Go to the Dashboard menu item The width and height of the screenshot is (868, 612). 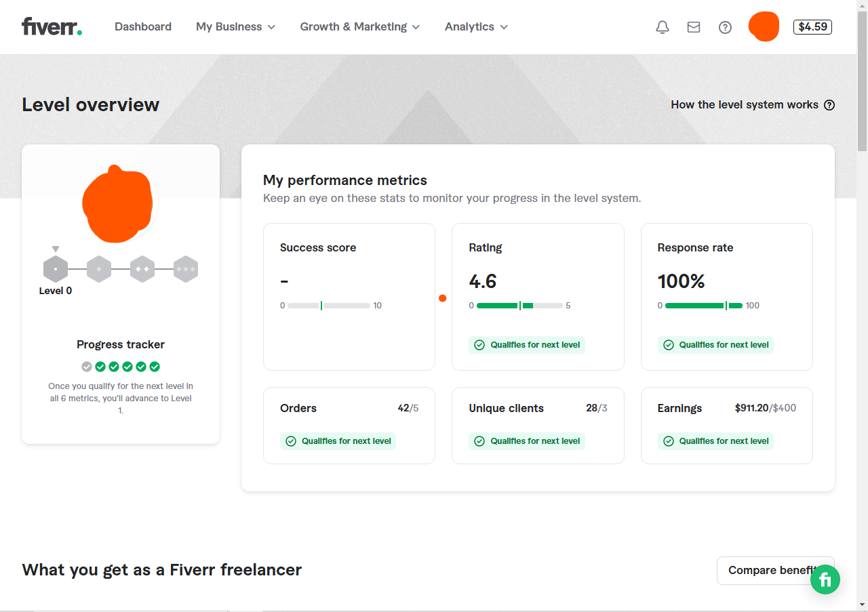143,27
